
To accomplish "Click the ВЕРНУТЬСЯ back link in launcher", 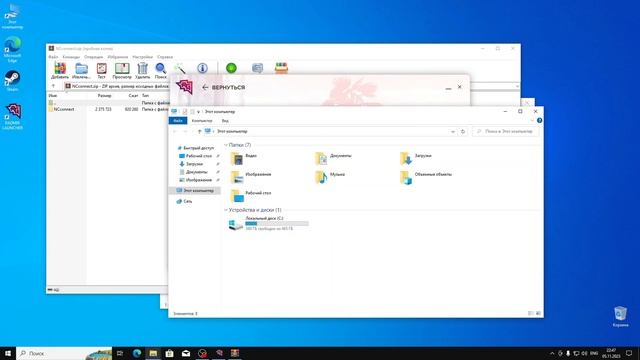I will [224, 87].
